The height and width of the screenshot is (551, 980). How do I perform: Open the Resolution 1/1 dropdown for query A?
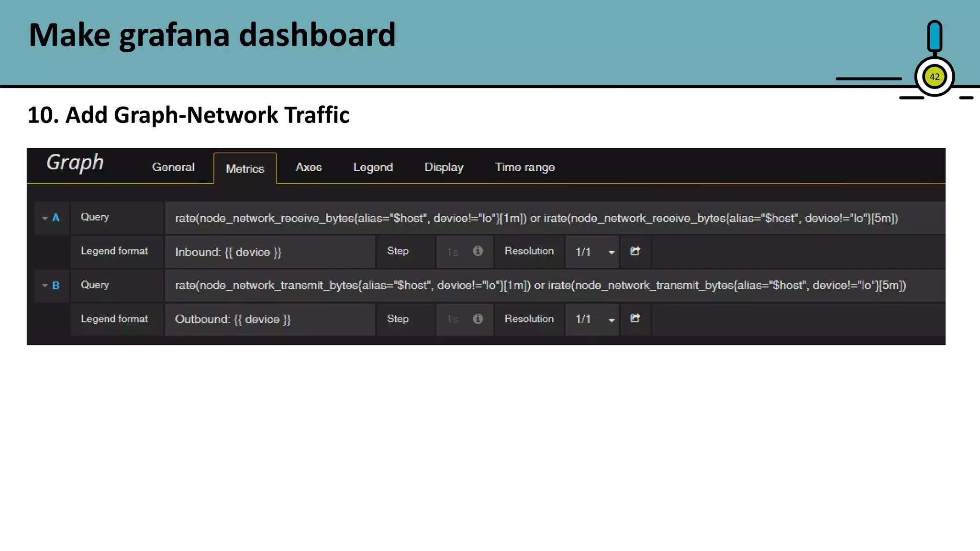coord(592,252)
